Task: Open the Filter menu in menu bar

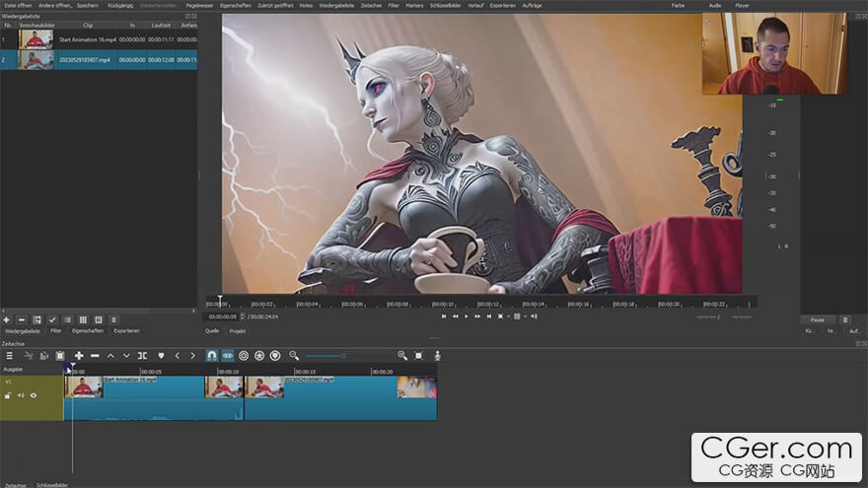Action: (394, 5)
